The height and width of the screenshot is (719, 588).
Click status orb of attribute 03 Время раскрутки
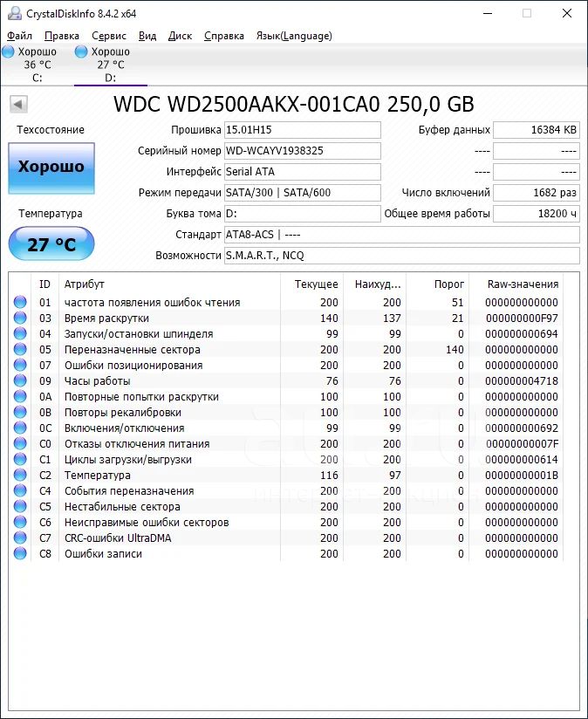pos(20,318)
